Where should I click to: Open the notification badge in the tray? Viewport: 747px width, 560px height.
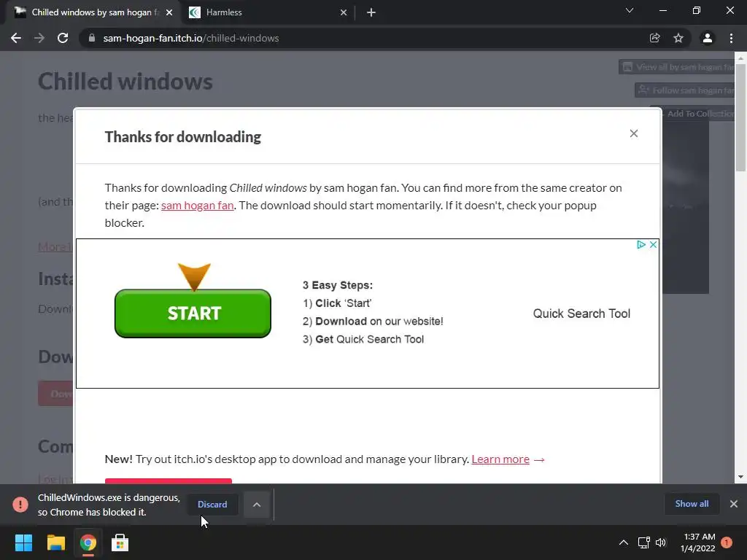[727, 542]
